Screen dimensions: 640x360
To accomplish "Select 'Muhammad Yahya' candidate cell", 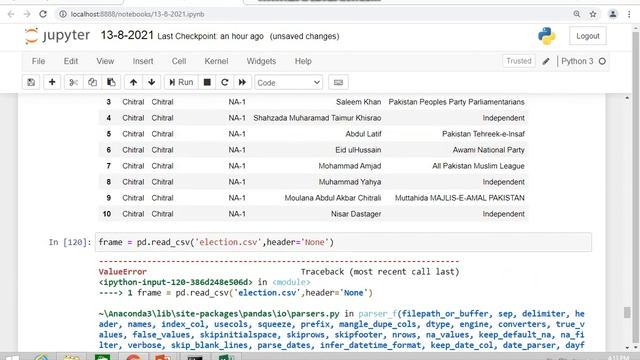I will pyautogui.click(x=350, y=182).
